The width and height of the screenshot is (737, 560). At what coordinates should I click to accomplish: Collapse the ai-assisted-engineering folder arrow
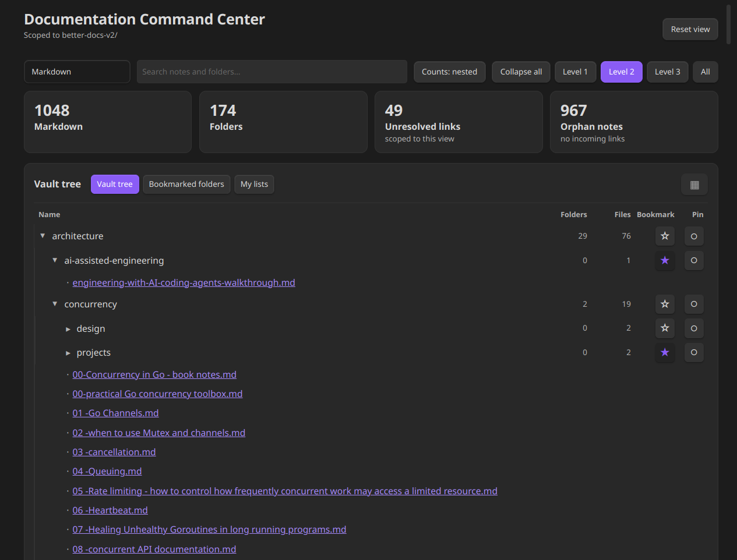point(55,260)
